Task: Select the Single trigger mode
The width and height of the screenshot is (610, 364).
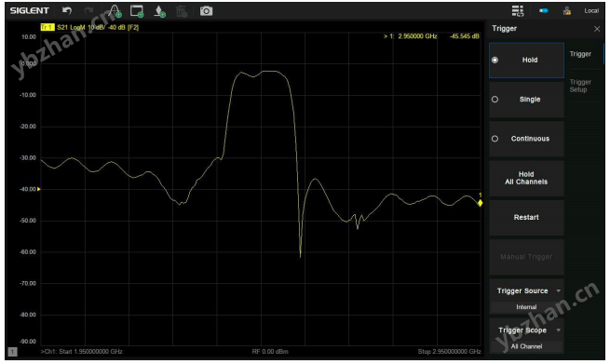Action: [526, 100]
